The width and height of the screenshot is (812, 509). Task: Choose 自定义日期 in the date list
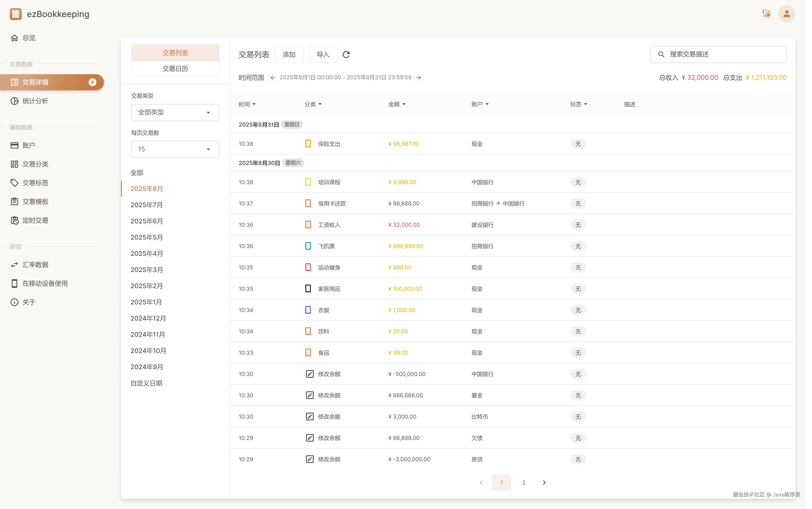pyautogui.click(x=146, y=383)
